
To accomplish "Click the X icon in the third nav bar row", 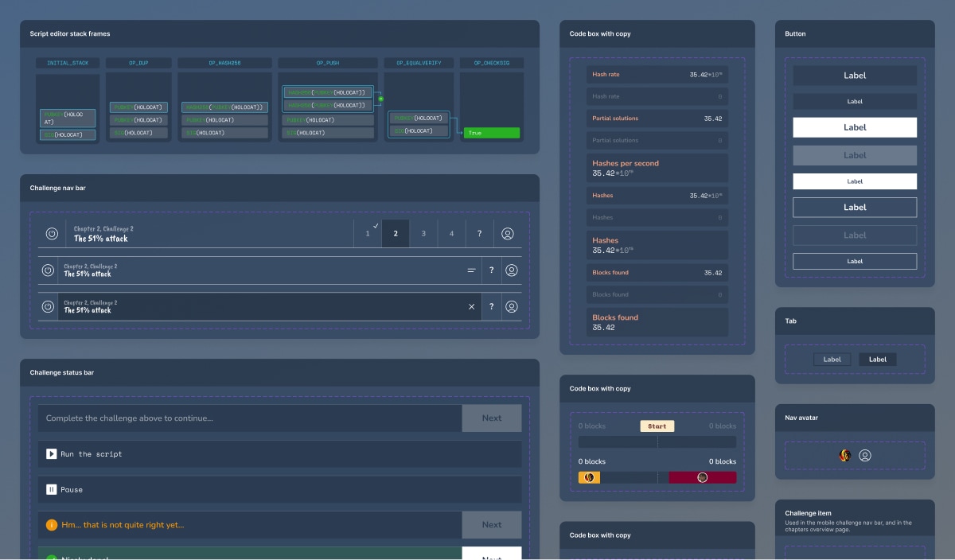I will click(x=471, y=306).
